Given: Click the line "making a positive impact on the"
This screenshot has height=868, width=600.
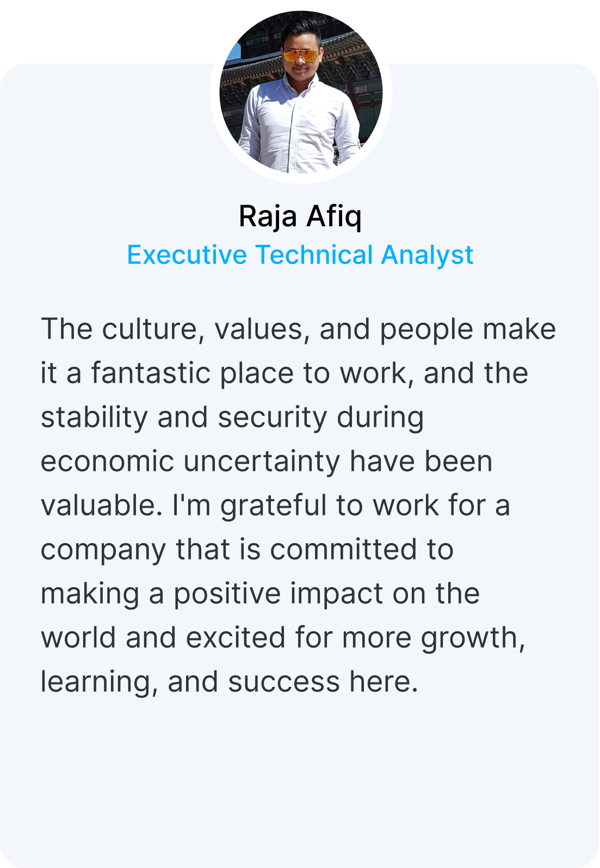Looking at the screenshot, I should [x=261, y=594].
